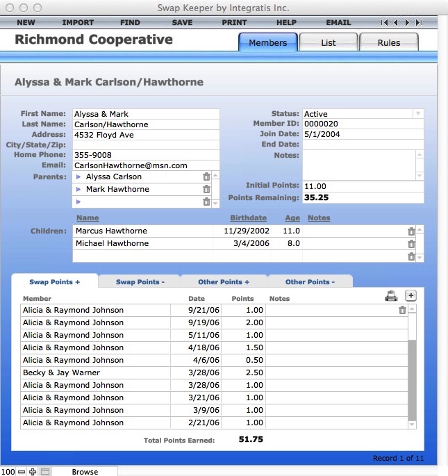Click PRINT in the toolbar
Viewport: 448px width, 476px height.
[x=234, y=22]
